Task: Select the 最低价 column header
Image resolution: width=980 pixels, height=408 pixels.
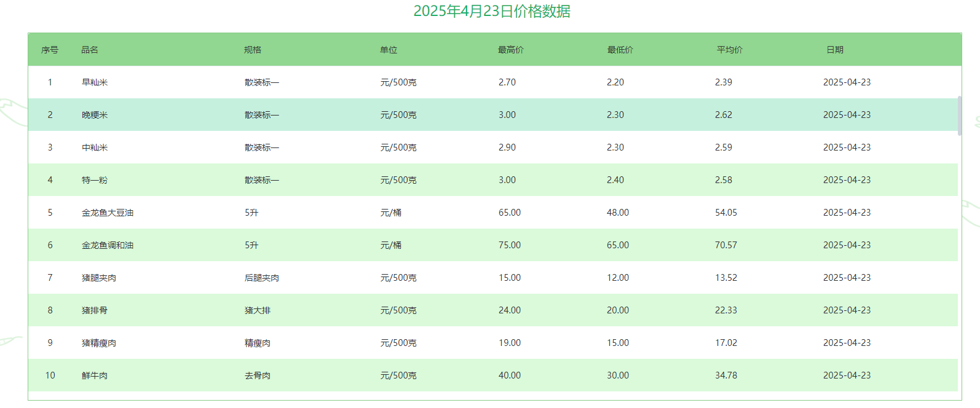Action: [x=620, y=50]
